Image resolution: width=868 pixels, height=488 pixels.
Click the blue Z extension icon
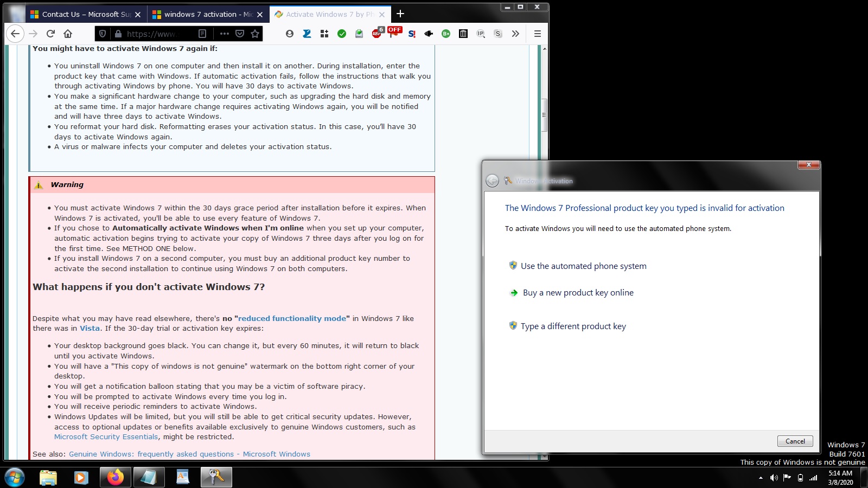click(307, 34)
